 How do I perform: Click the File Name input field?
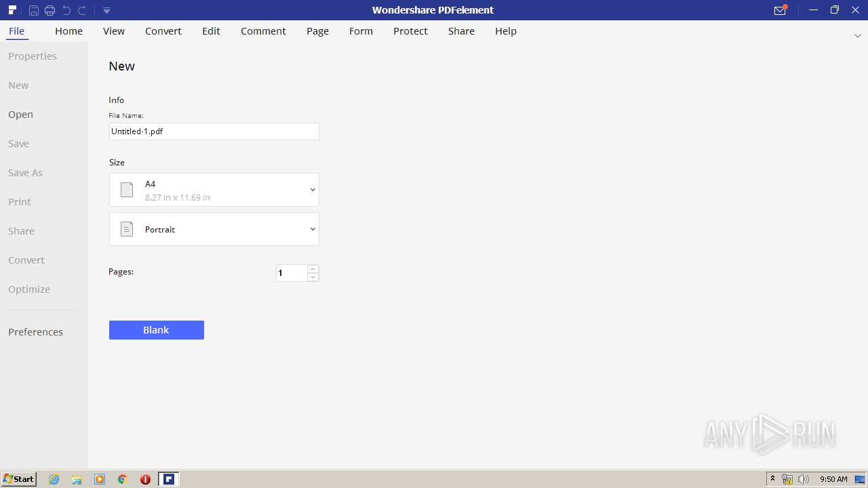[x=214, y=131]
